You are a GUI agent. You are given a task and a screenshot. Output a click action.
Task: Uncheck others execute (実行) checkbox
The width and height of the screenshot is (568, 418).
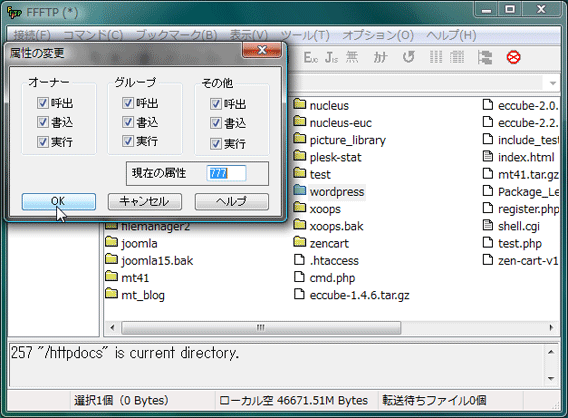coord(216,143)
